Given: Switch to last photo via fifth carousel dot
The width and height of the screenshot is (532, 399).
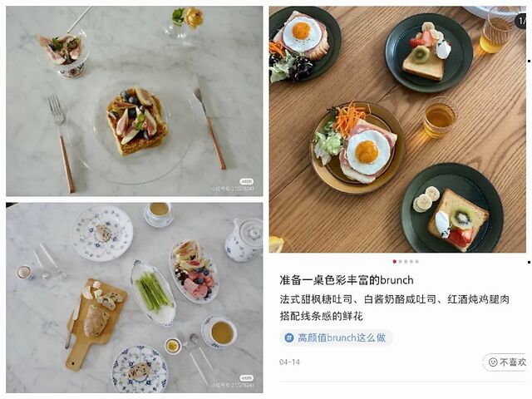Looking at the screenshot, I should (x=416, y=262).
